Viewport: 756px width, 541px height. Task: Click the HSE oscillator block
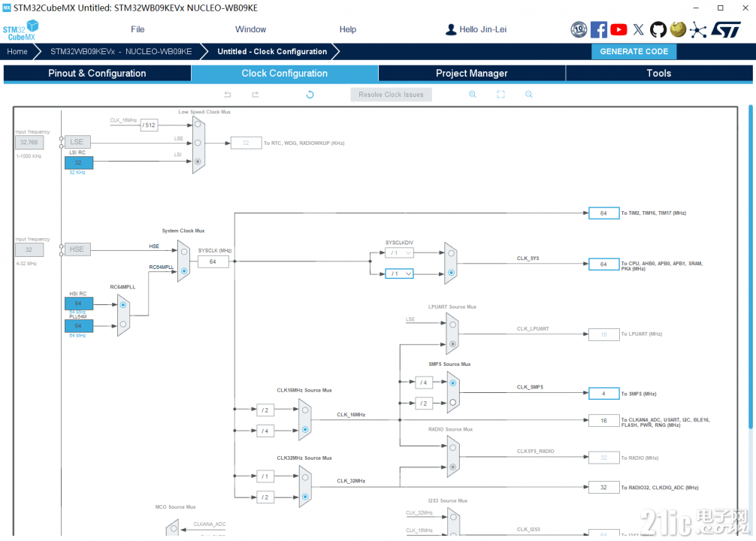tap(77, 249)
